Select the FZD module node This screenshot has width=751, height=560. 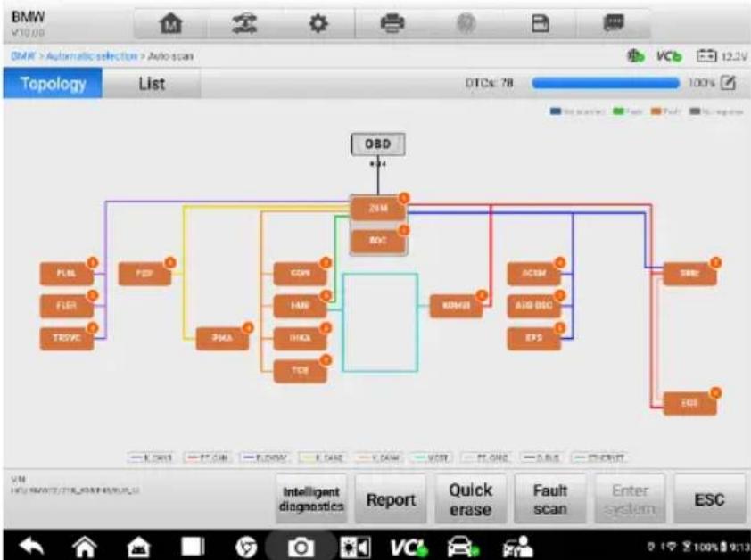click(144, 274)
